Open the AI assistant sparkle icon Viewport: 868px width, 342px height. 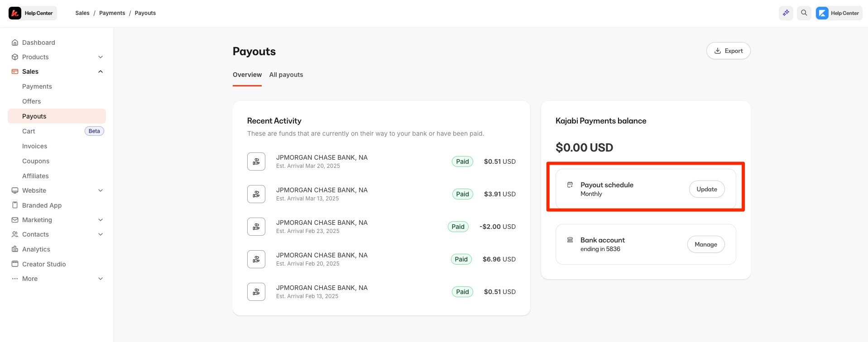(x=786, y=13)
